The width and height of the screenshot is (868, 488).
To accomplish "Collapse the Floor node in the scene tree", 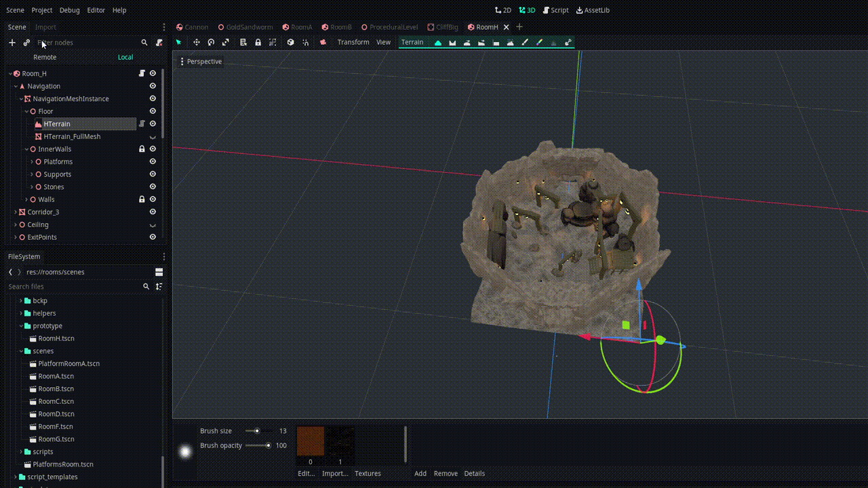I will point(25,111).
